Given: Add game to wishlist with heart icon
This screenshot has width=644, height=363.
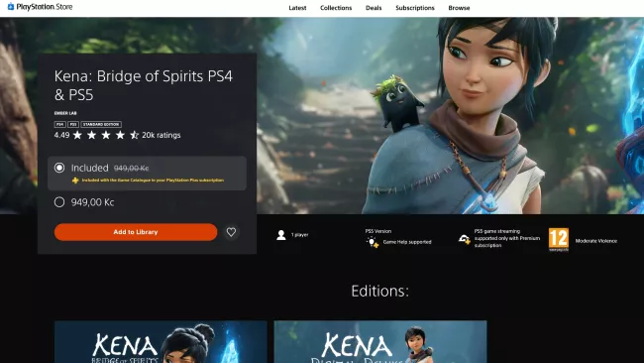Looking at the screenshot, I should coord(231,232).
